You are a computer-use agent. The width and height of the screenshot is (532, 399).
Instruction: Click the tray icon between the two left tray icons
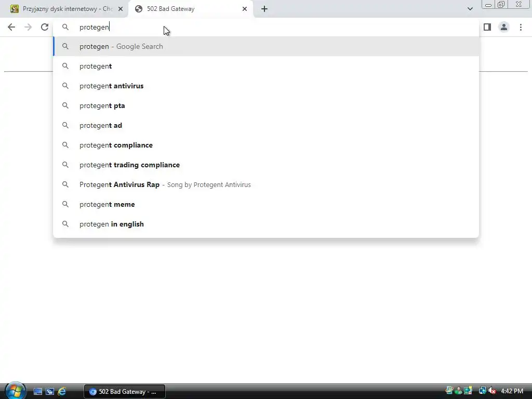[459, 391]
